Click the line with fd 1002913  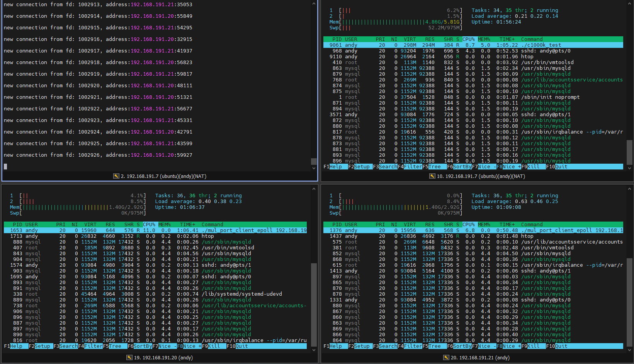pos(98,5)
